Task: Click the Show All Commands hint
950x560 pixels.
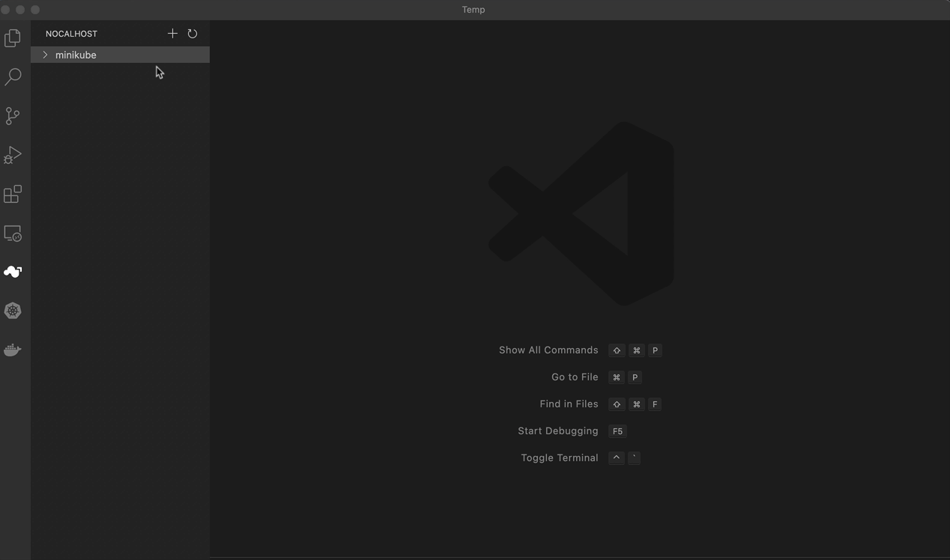Action: pyautogui.click(x=548, y=350)
